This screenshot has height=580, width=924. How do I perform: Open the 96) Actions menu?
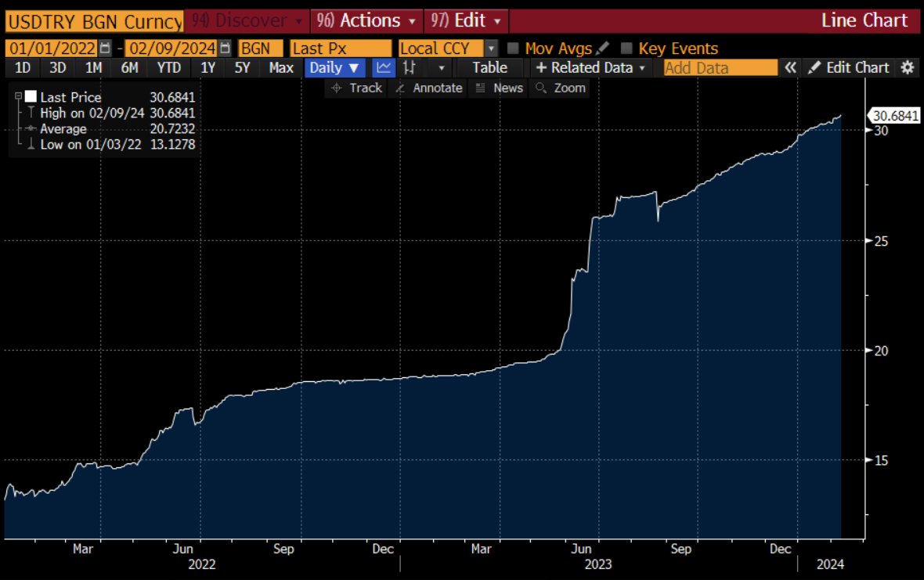click(366, 20)
